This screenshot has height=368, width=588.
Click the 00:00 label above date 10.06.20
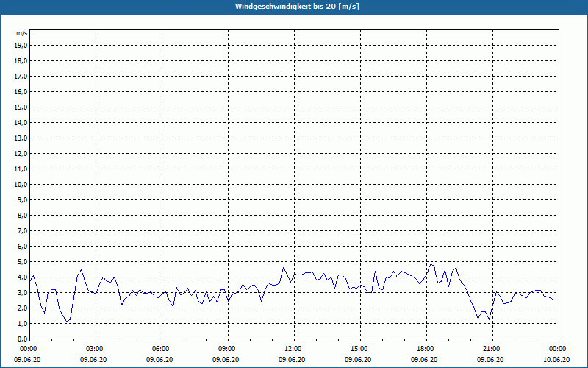(x=559, y=349)
